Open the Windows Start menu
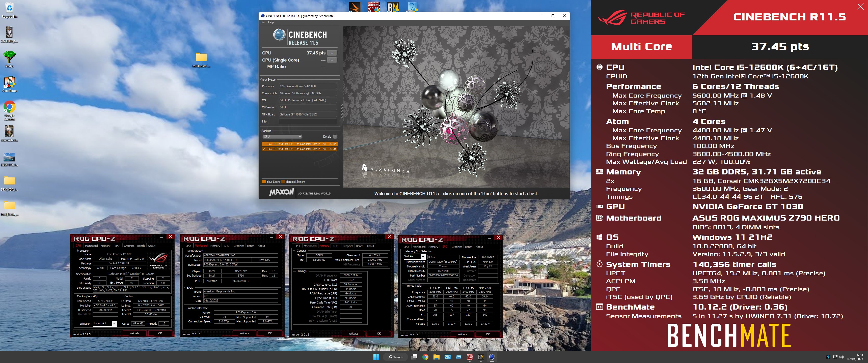The image size is (868, 363). pos(376,357)
